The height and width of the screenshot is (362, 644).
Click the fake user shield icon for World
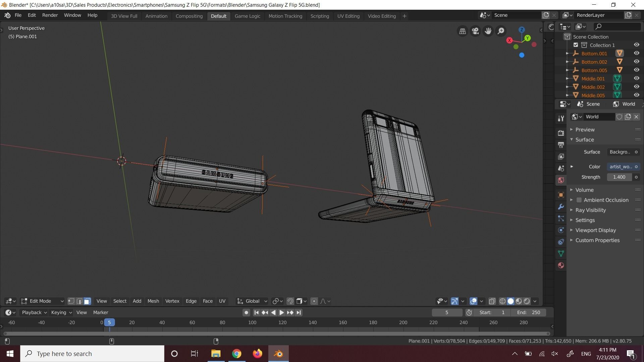(x=619, y=117)
